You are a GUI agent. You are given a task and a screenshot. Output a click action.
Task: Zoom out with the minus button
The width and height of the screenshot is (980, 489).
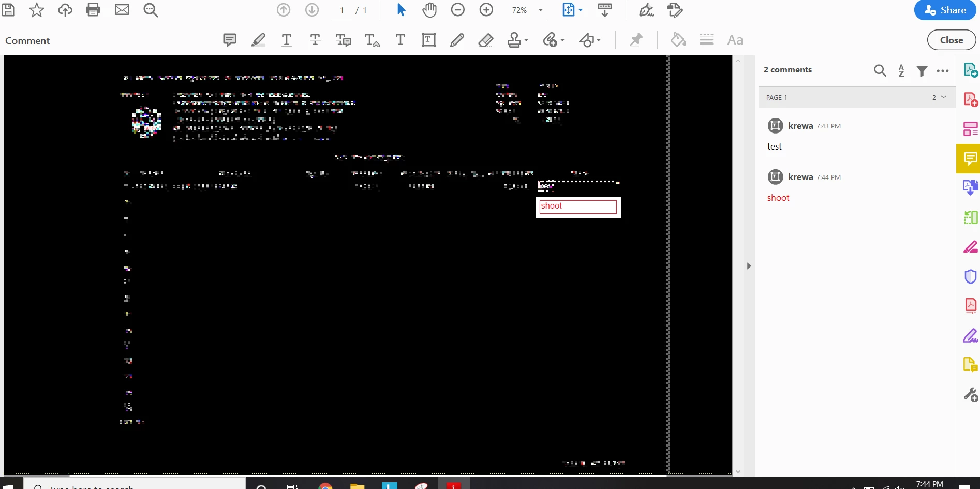[458, 10]
